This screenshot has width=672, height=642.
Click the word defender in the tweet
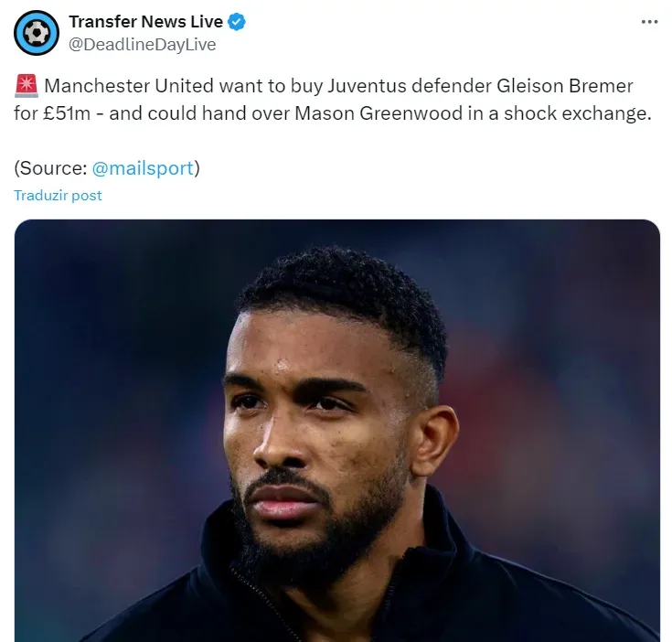pyautogui.click(x=452, y=86)
